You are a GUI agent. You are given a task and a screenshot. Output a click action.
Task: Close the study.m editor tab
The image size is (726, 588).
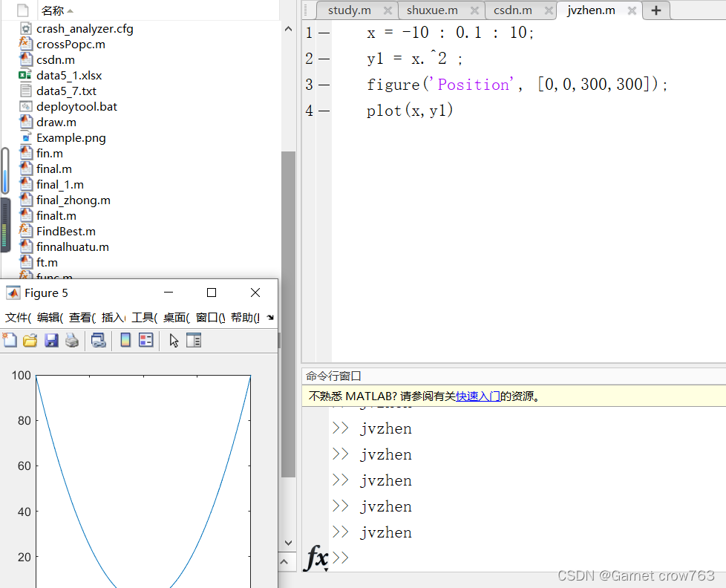(388, 10)
